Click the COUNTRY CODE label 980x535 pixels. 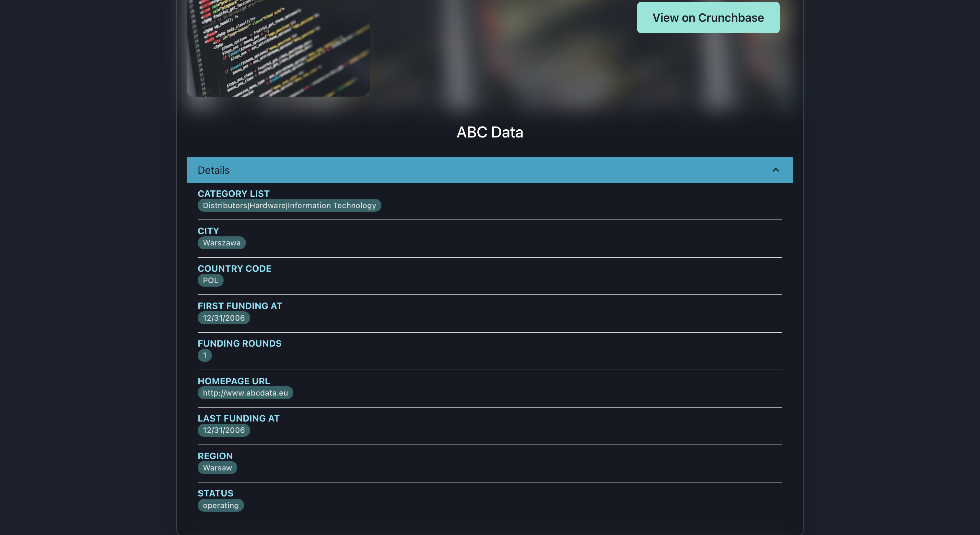point(234,269)
